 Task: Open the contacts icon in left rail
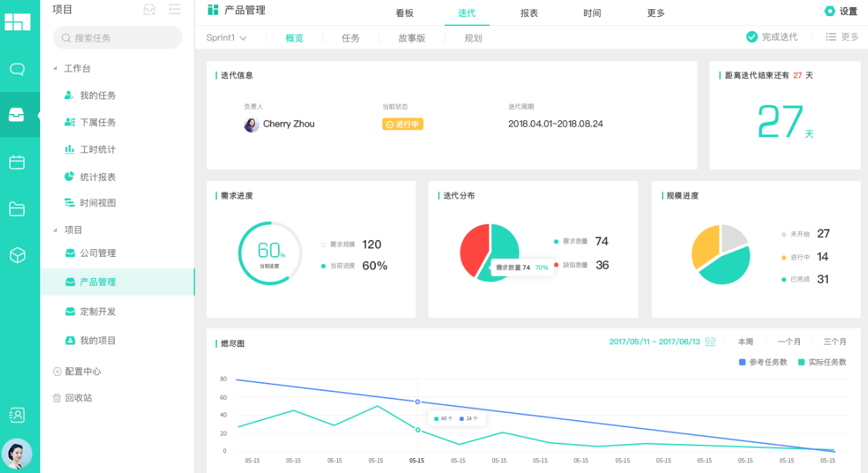(17, 415)
